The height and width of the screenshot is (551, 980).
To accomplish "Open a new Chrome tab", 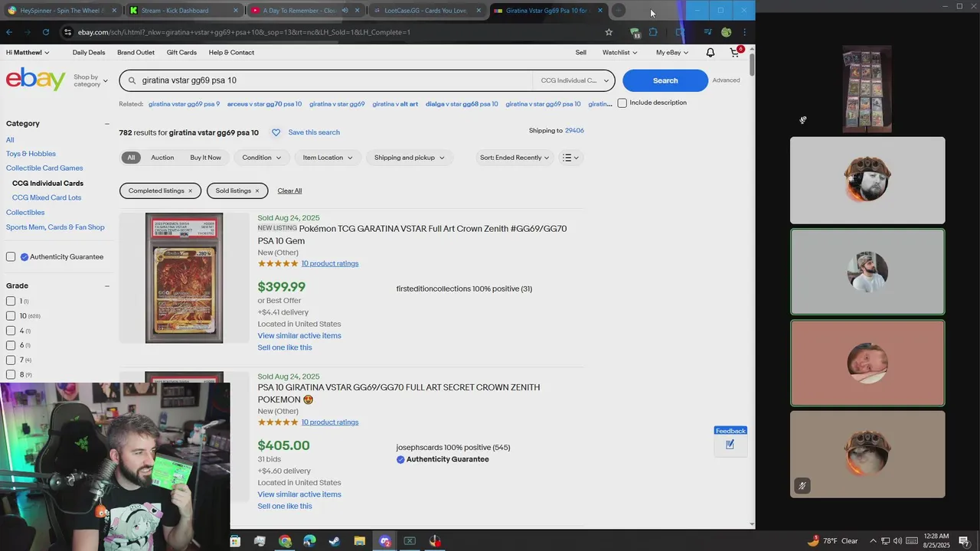I will (619, 11).
